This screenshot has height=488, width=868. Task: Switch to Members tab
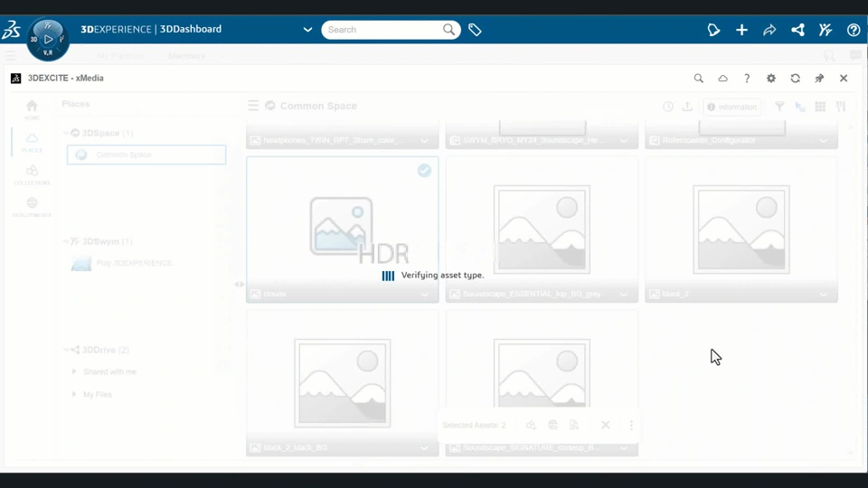[x=186, y=56]
